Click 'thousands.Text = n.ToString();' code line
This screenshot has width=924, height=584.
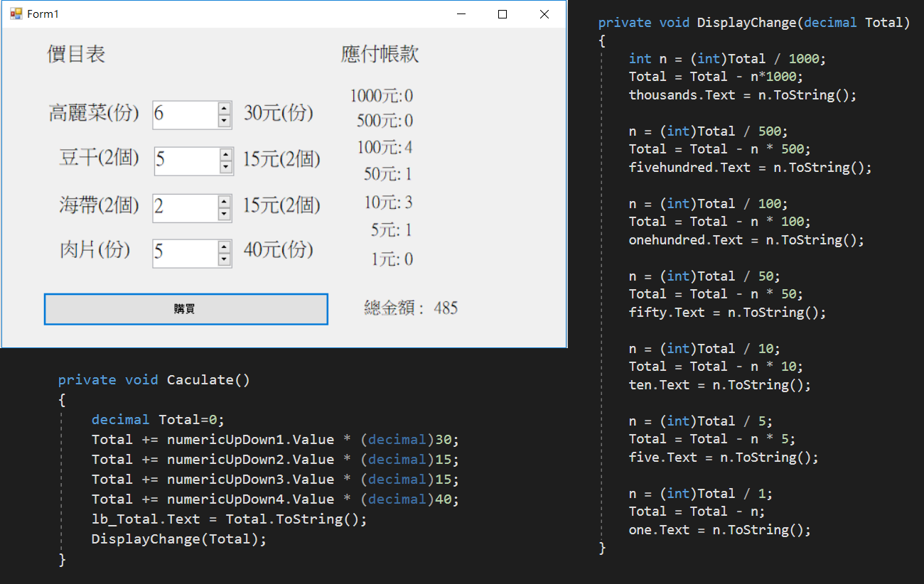(743, 95)
